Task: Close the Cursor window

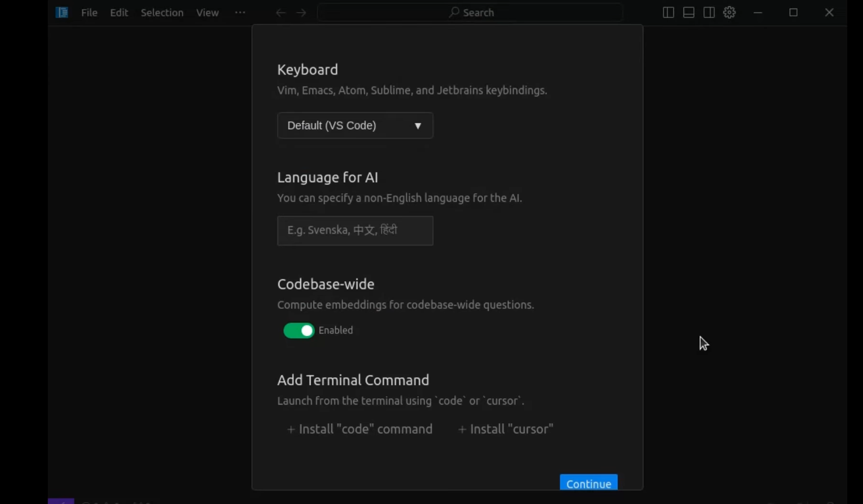Action: [x=829, y=12]
